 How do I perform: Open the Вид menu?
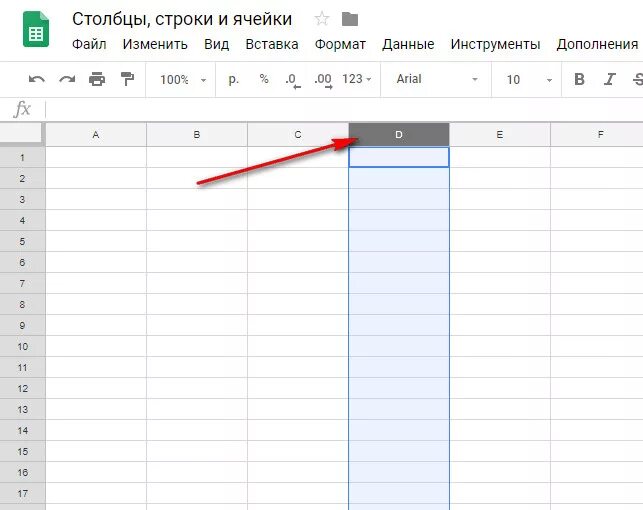(217, 44)
